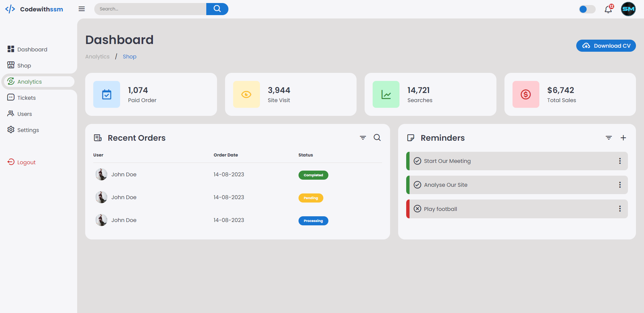Viewport: 644px width, 313px height.
Task: Toggle the Play football status circle
Action: point(417,209)
